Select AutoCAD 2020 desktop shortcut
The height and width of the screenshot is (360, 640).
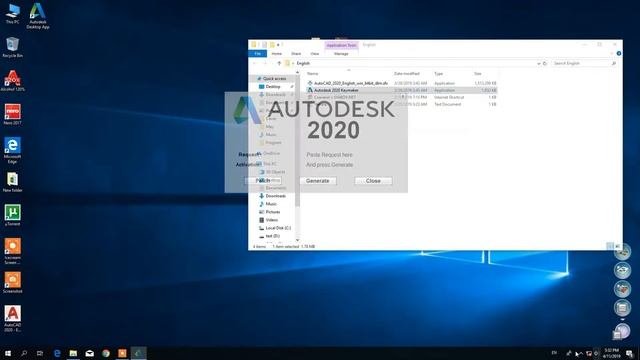point(12,318)
